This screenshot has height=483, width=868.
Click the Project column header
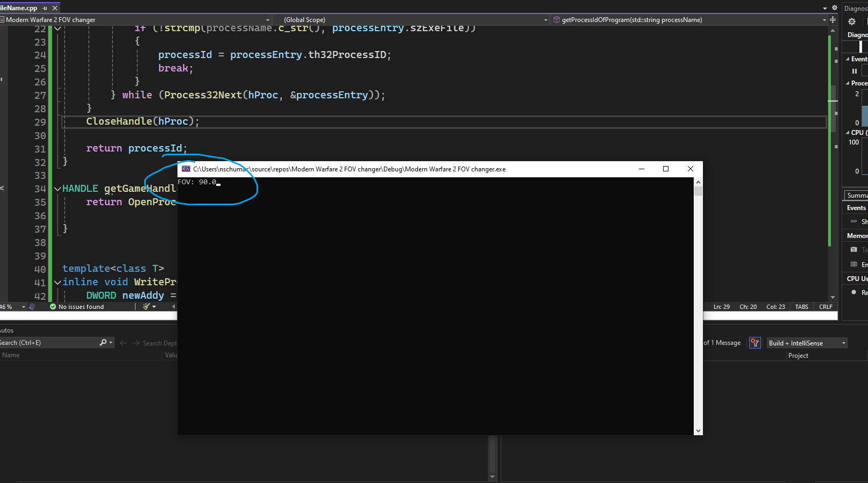(798, 356)
